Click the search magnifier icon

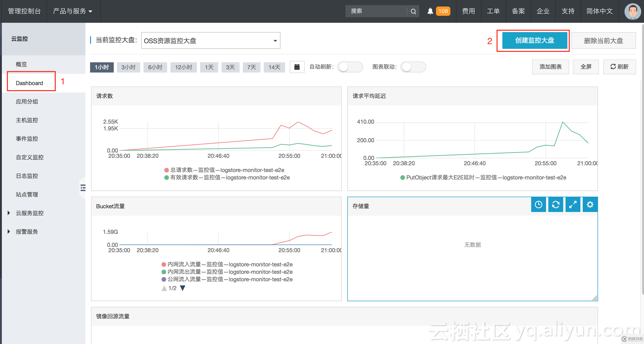tap(413, 11)
